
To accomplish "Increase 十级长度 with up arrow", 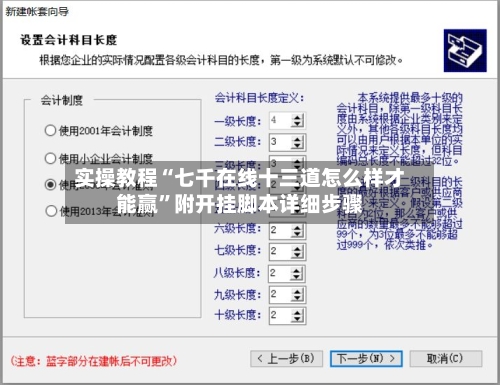I will 297,312.
